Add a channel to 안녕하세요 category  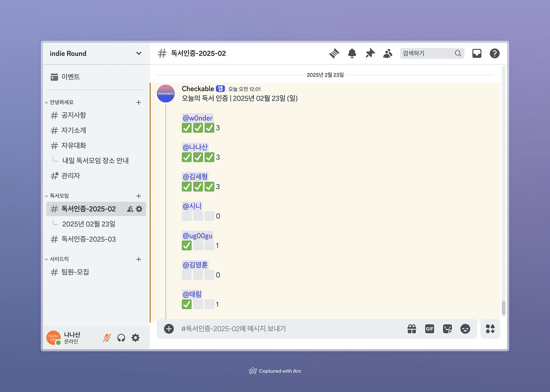(139, 102)
